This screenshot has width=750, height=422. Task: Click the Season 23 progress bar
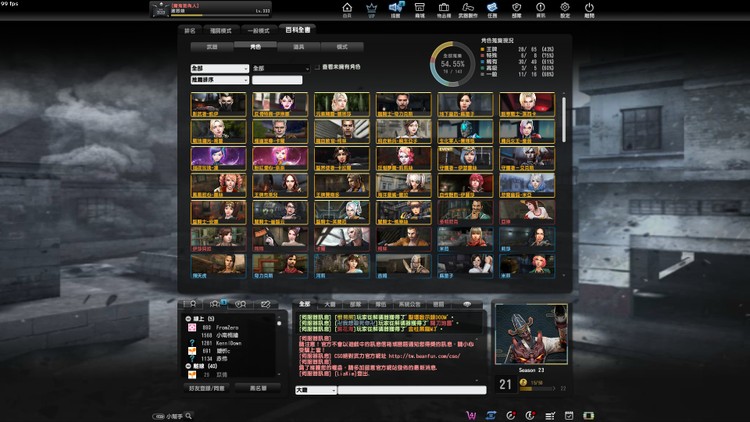point(536,389)
